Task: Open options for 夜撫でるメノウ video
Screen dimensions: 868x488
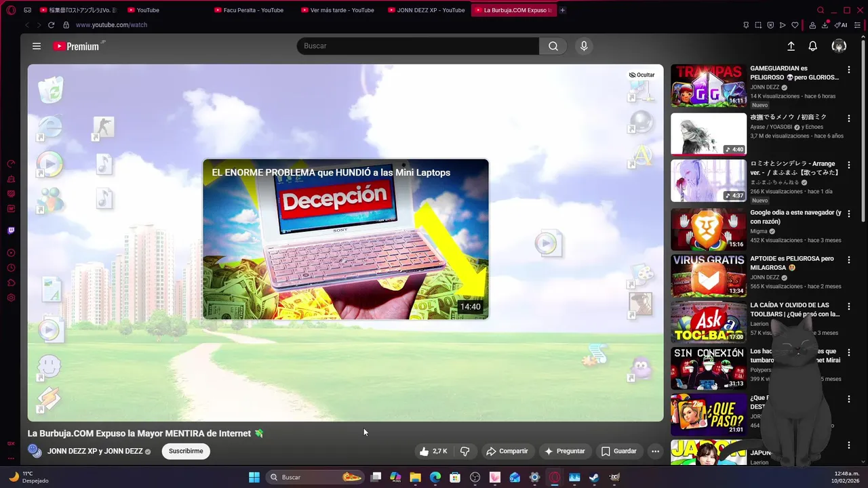Action: pyautogui.click(x=848, y=119)
